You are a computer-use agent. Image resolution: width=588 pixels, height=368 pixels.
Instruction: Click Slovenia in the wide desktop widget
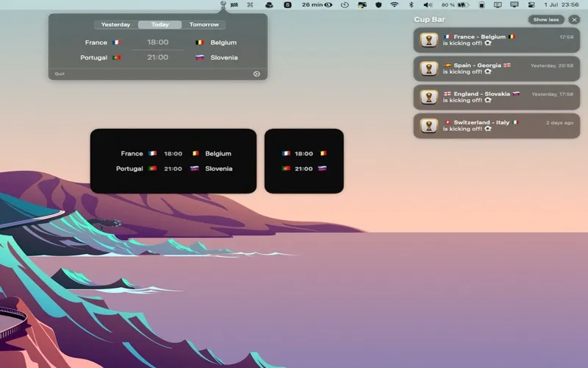coord(218,169)
